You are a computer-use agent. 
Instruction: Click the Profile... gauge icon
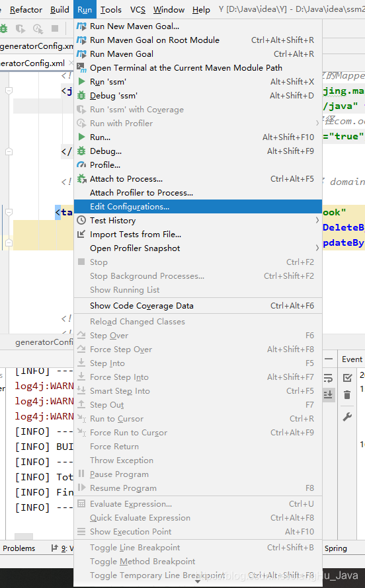(x=81, y=165)
